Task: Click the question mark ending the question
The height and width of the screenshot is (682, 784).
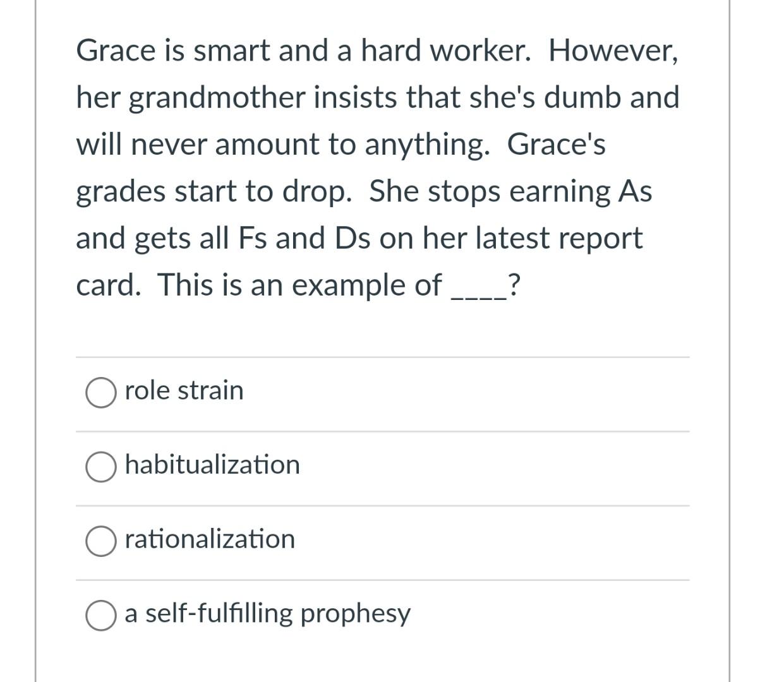Action: pos(514,285)
